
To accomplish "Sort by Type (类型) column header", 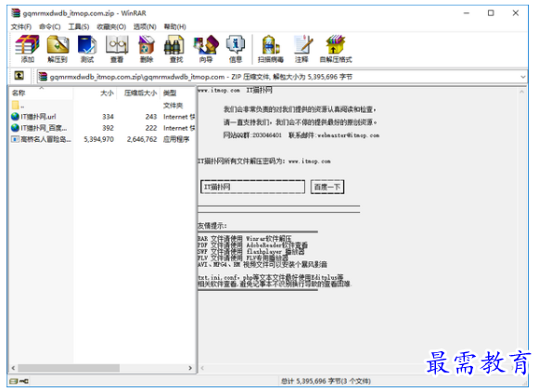I will [x=178, y=93].
